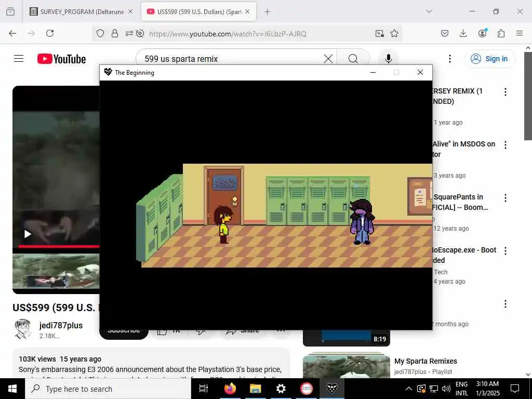Open the Windows notification center
The width and height of the screenshot is (532, 399).
click(515, 389)
